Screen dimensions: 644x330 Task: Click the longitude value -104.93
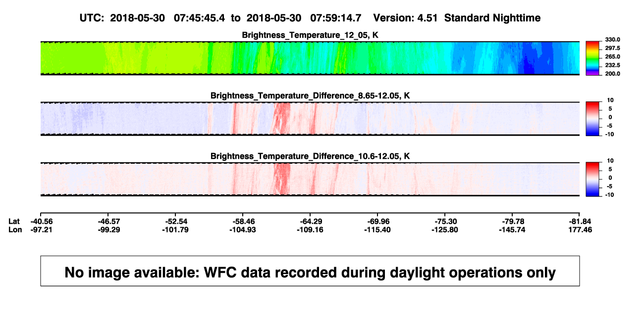(x=242, y=230)
